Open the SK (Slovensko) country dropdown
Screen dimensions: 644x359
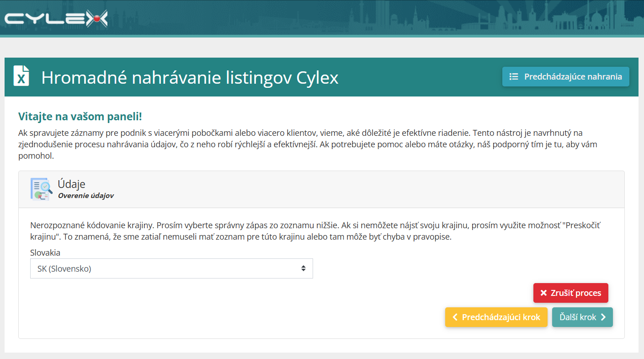click(x=171, y=268)
